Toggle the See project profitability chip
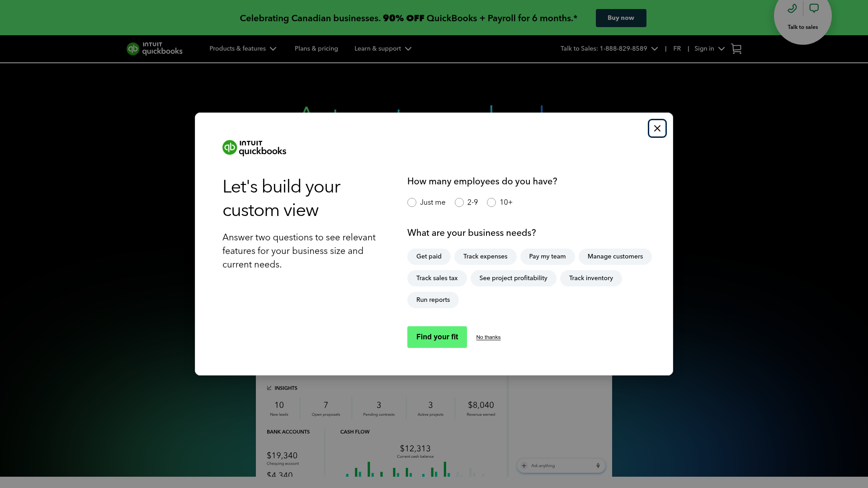Viewport: 868px width, 488px height. (513, 278)
